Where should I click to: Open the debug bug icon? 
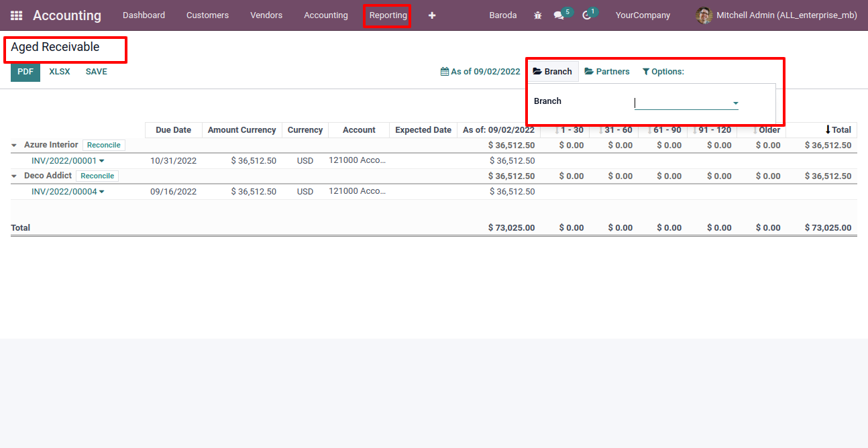click(x=538, y=15)
